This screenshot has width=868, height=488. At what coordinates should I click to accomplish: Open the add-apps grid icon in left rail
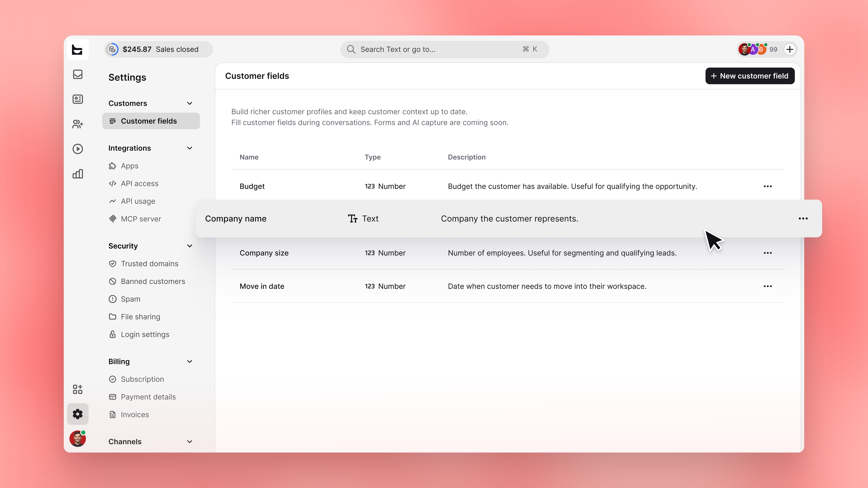[78, 389]
